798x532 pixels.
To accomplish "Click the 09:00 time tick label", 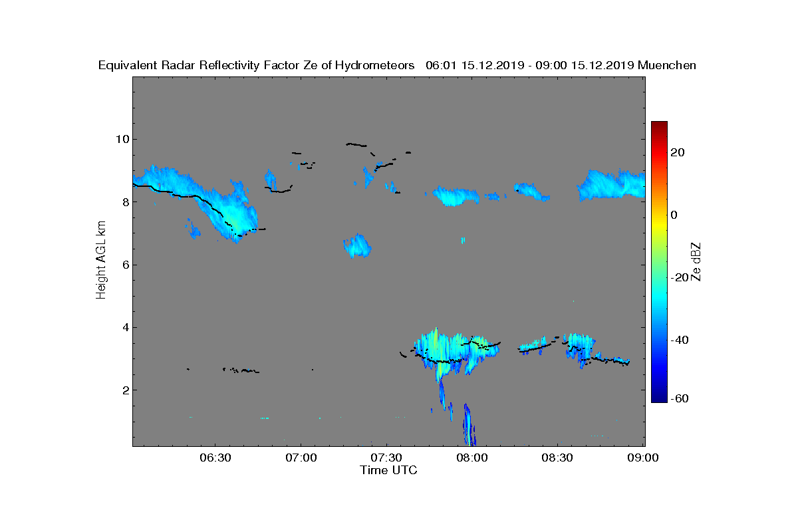I will 642,458.
